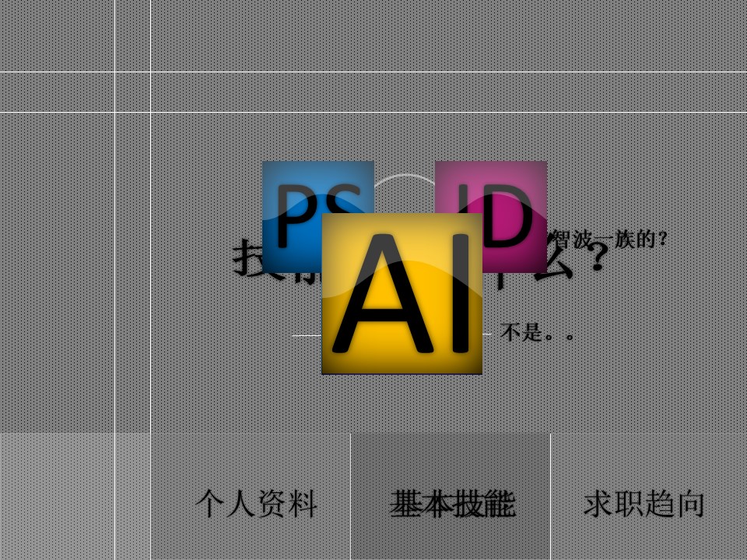Switch to the 个人资料 section

tap(260, 504)
